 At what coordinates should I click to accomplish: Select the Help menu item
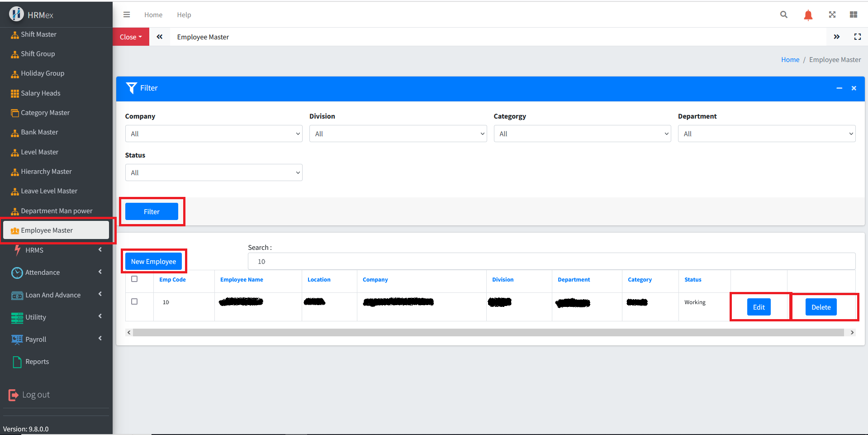(x=184, y=14)
